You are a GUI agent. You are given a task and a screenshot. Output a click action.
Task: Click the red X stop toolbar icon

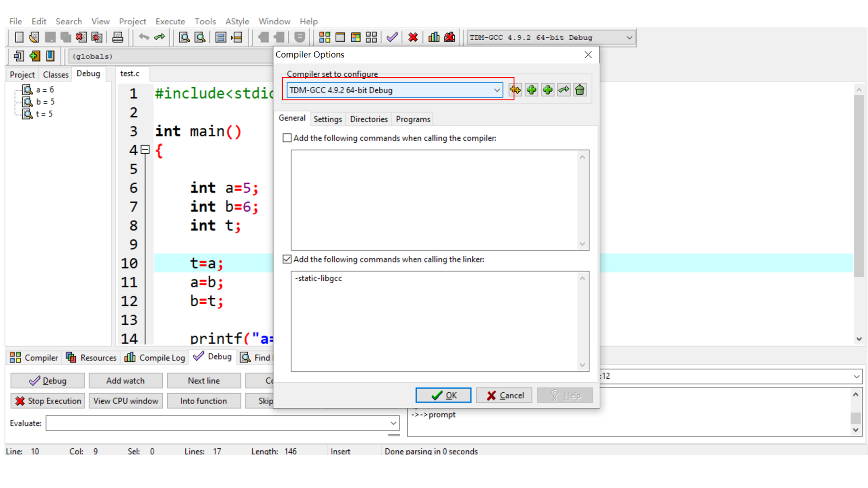(413, 38)
